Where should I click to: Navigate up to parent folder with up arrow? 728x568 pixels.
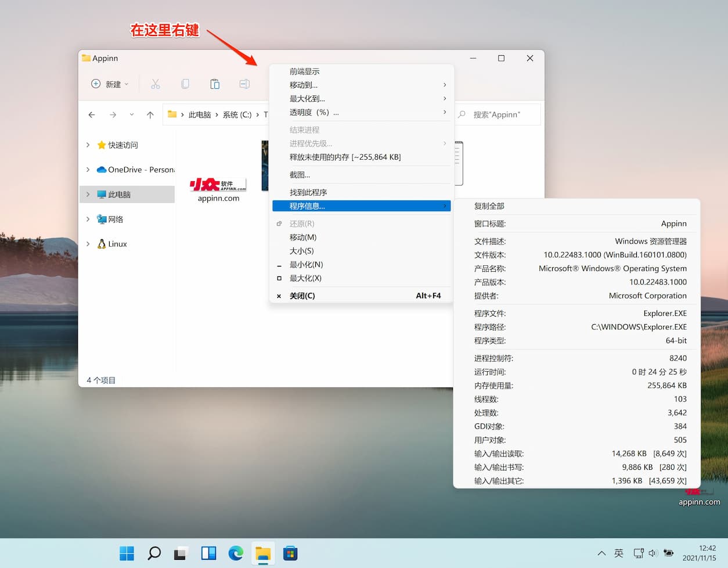coord(150,114)
